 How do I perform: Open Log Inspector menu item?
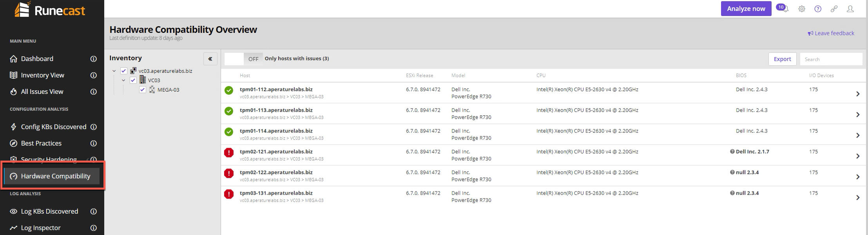coord(41,228)
